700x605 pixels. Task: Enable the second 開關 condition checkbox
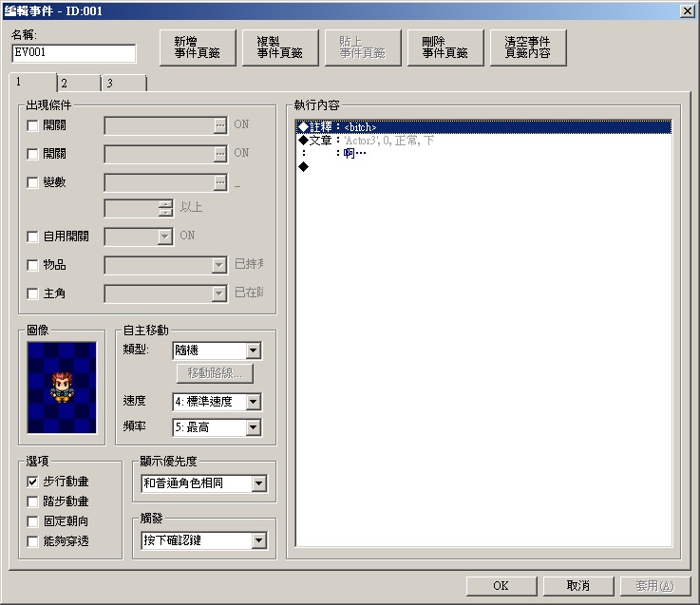click(x=32, y=154)
